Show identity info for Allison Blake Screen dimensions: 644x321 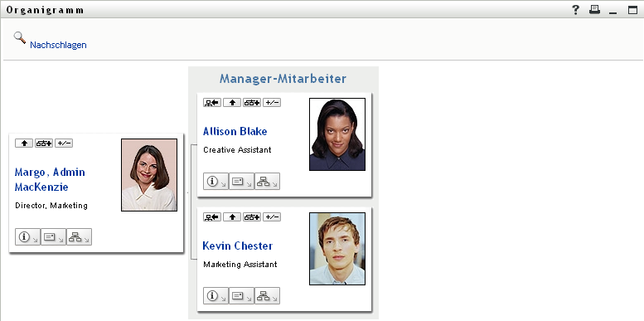pyautogui.click(x=215, y=182)
